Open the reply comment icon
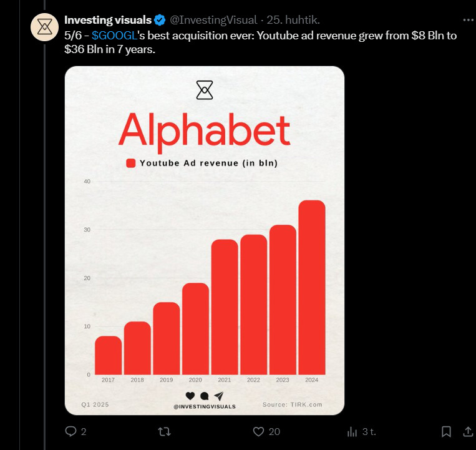The image size is (476, 450). tap(71, 431)
